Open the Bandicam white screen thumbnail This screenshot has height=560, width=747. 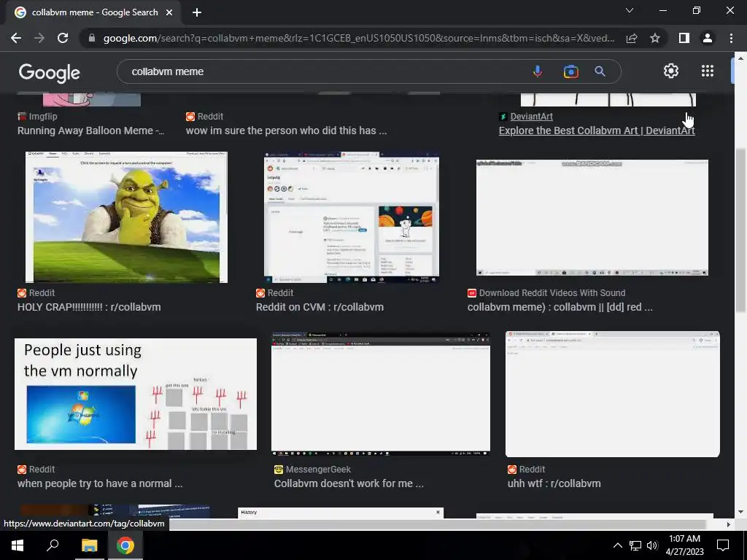click(592, 217)
